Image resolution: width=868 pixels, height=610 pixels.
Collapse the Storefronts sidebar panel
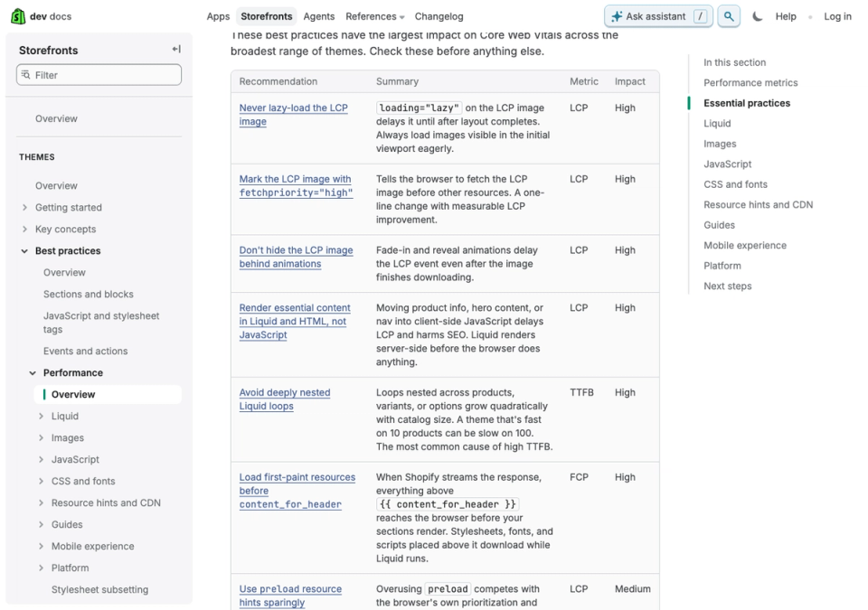pos(176,50)
